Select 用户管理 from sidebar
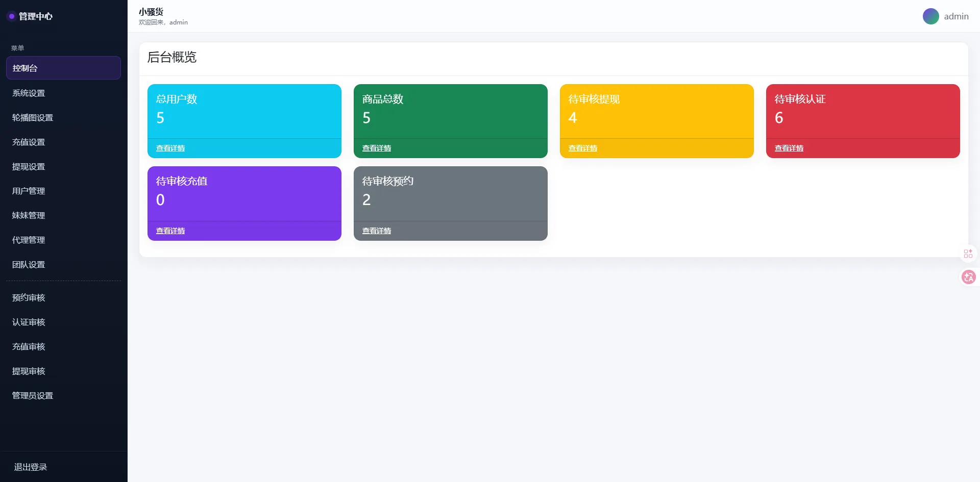Screen dimensions: 980x482 (29, 191)
